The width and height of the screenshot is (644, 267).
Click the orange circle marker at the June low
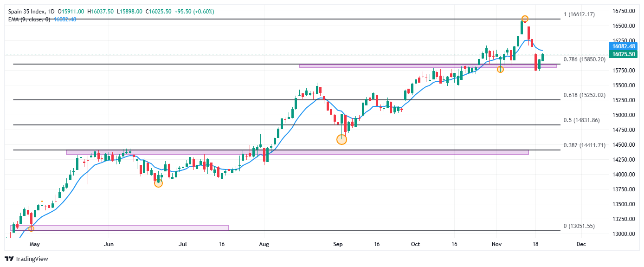158,183
